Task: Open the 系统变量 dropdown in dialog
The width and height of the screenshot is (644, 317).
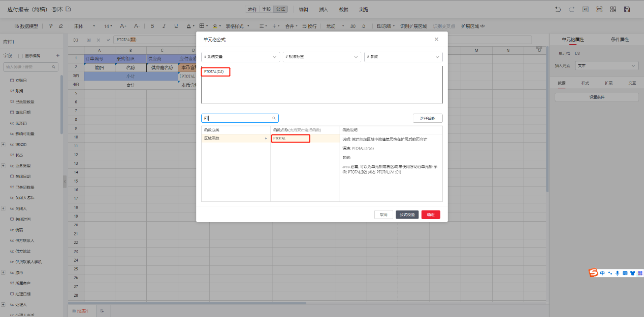Action: pos(241,57)
